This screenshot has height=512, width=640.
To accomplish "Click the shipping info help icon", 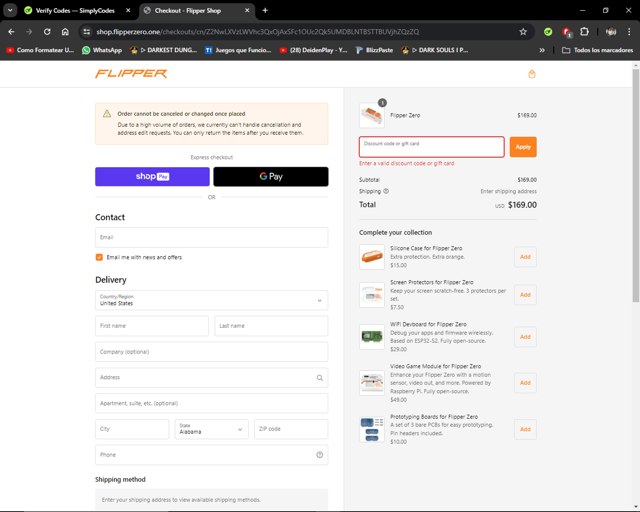I will [x=386, y=191].
